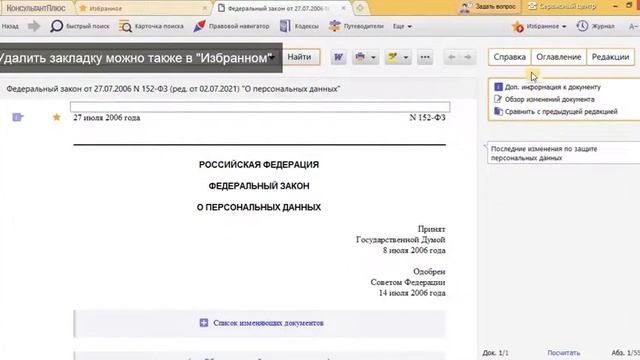Expand the Еще dropdown menu

402,26
